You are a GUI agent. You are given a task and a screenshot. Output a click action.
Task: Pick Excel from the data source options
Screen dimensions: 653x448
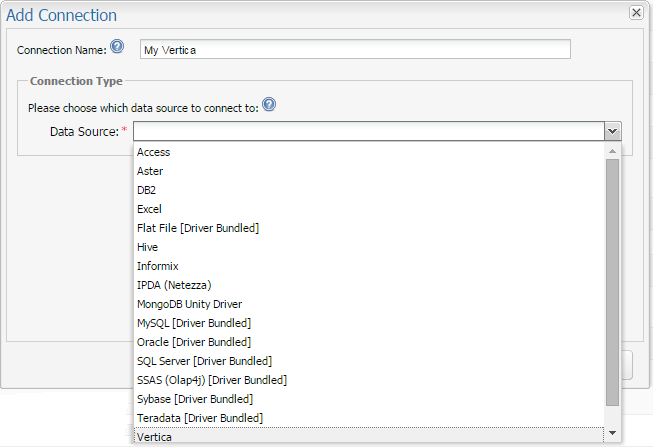pyautogui.click(x=149, y=209)
